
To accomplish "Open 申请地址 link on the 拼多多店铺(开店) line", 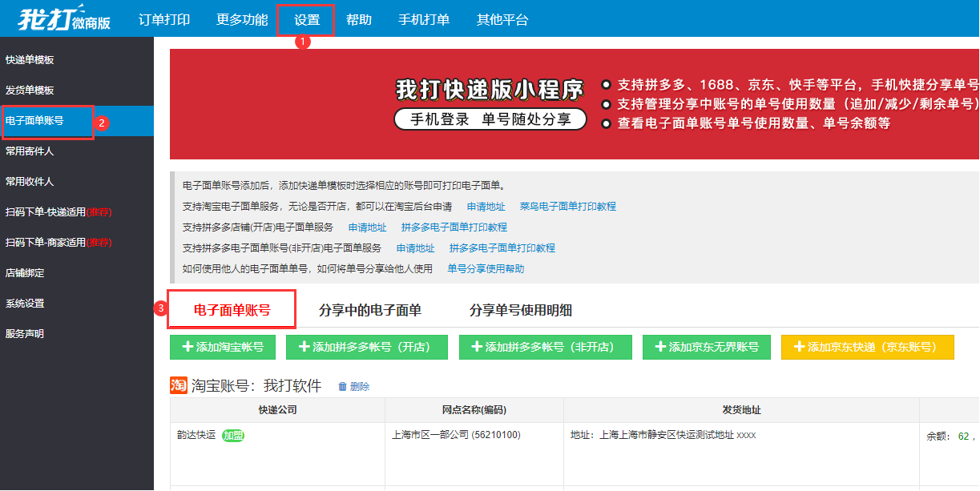I will click(368, 227).
